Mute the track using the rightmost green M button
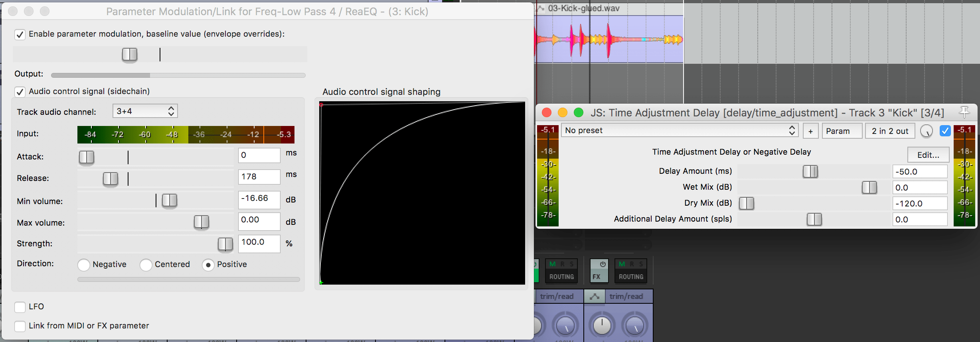This screenshot has height=342, width=980. (622, 264)
